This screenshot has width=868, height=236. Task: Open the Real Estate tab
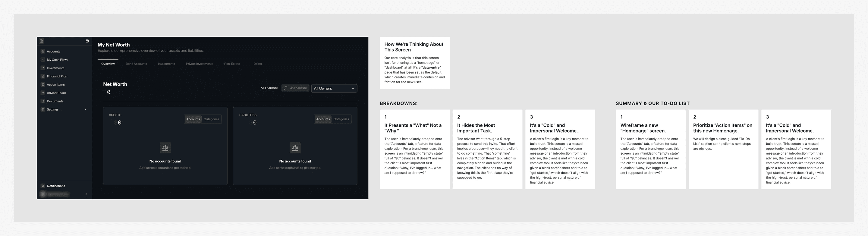(232, 64)
